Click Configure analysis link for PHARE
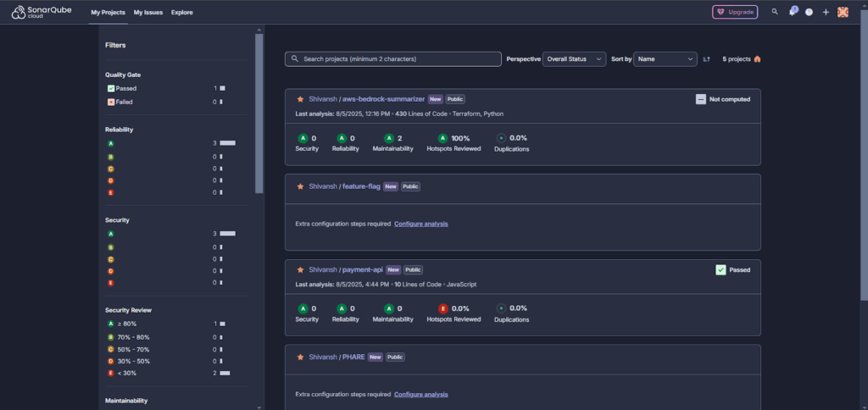The height and width of the screenshot is (410, 868). point(420,395)
